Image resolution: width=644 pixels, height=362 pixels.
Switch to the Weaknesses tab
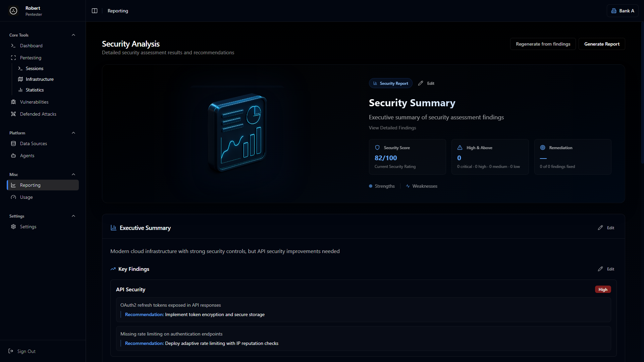422,186
